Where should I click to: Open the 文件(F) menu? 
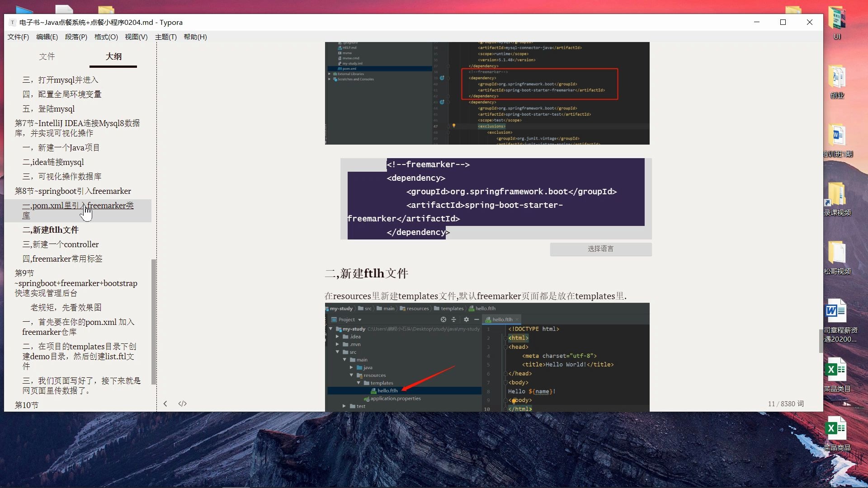(x=18, y=37)
